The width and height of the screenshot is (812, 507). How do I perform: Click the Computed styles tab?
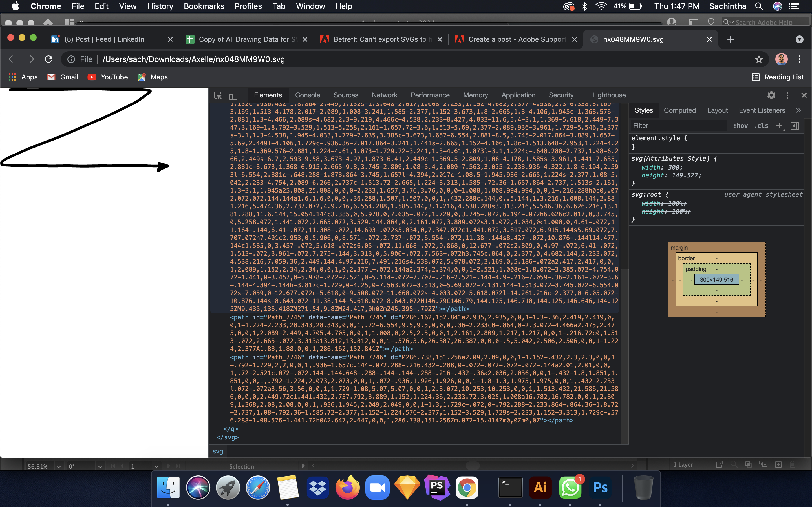tap(679, 110)
